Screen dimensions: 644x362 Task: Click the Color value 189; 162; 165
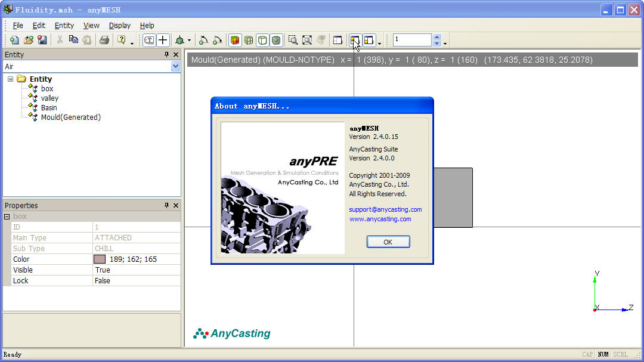[133, 259]
